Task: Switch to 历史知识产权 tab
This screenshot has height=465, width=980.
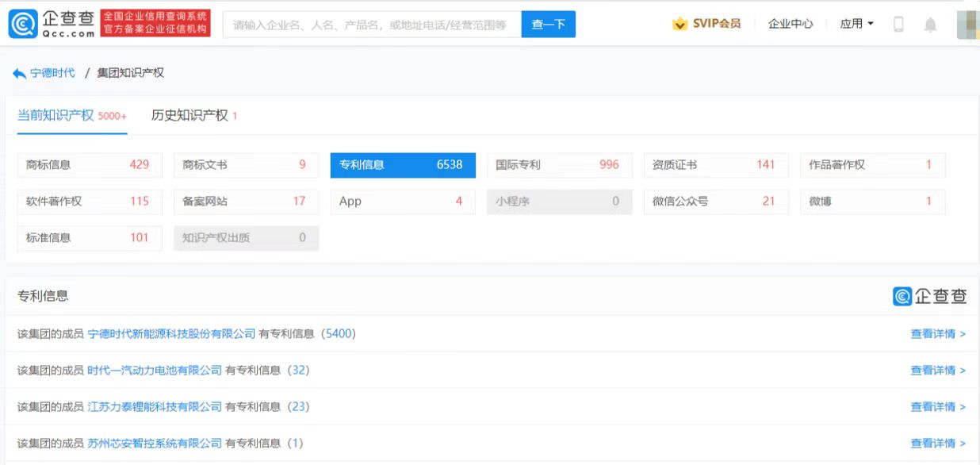Action: pos(194,116)
